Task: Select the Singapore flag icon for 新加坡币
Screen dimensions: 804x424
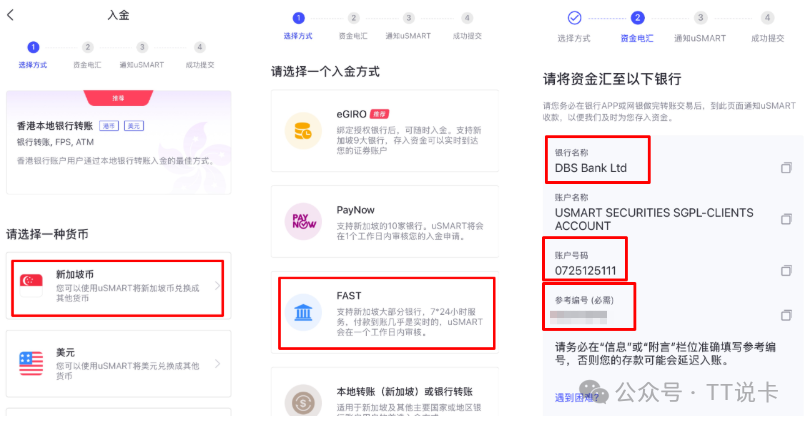Action: 31,285
